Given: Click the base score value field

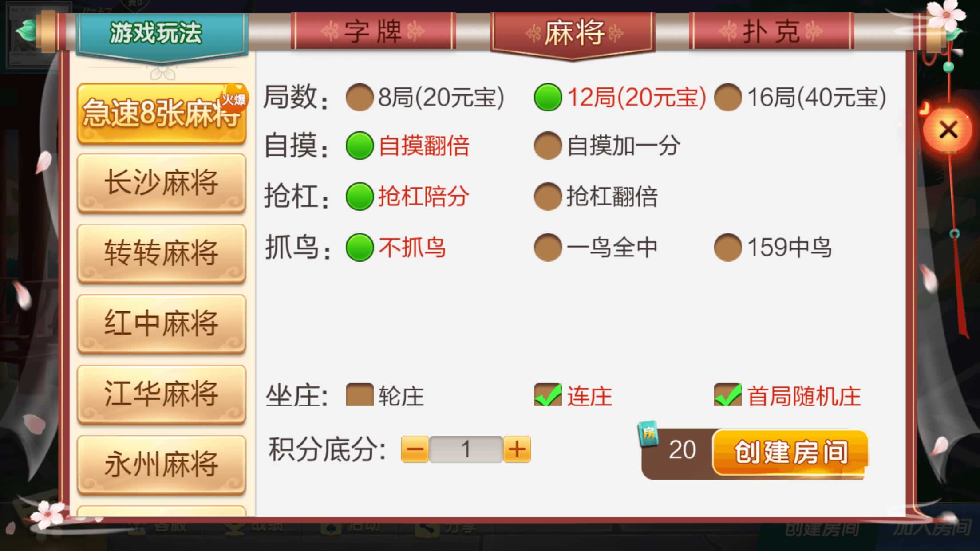Looking at the screenshot, I should point(466,449).
